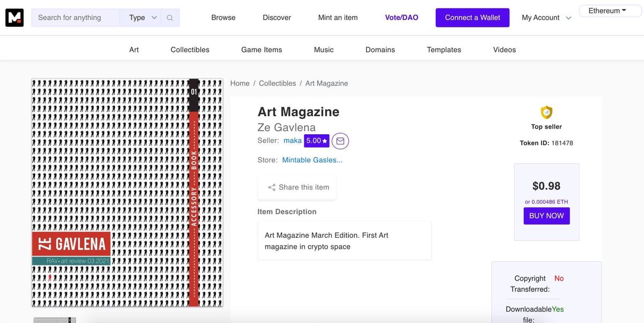Image resolution: width=644 pixels, height=323 pixels.
Task: Go to Browse in top navigation
Action: (x=223, y=18)
